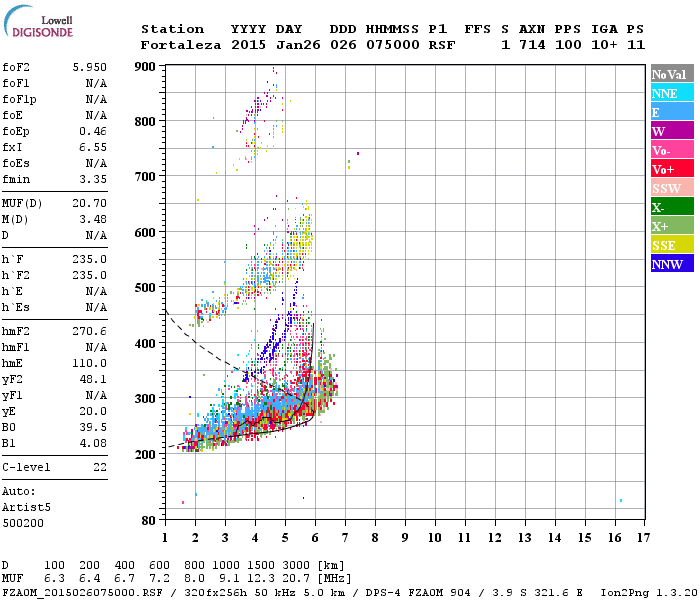700x600 pixels.
Task: Click the 6.3 MUF table value
Action: click(x=54, y=579)
